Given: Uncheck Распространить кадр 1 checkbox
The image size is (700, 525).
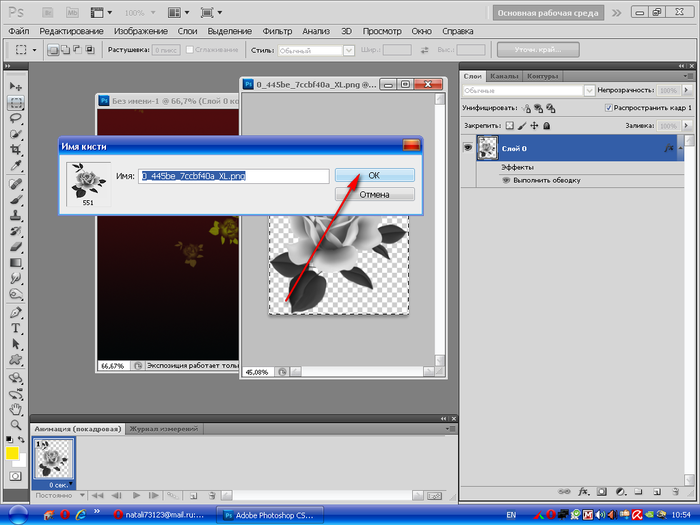Looking at the screenshot, I should coord(610,107).
